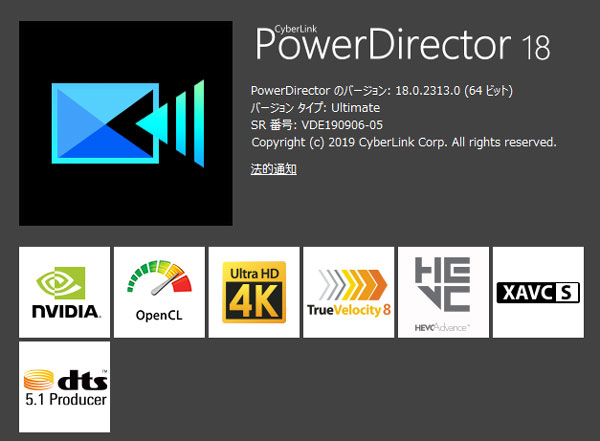Image resolution: width=600 pixels, height=441 pixels.
Task: Click the NVIDIA logo tile
Action: click(64, 292)
